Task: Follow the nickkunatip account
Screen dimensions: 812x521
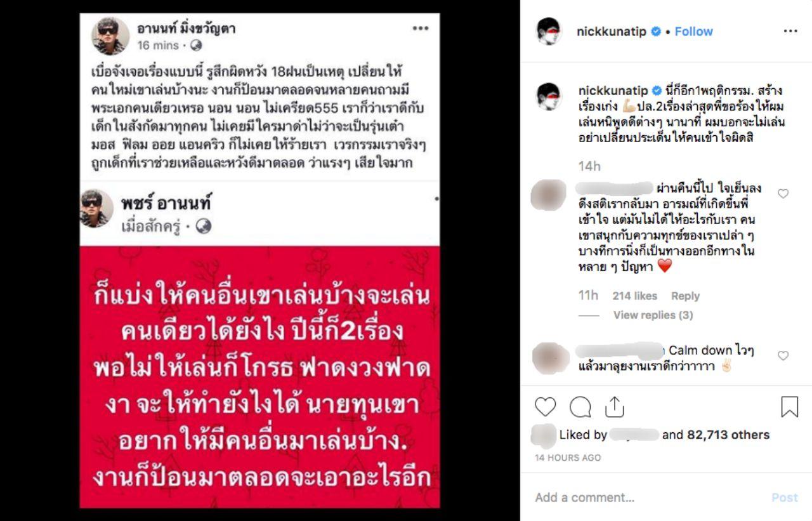Action: [693, 31]
